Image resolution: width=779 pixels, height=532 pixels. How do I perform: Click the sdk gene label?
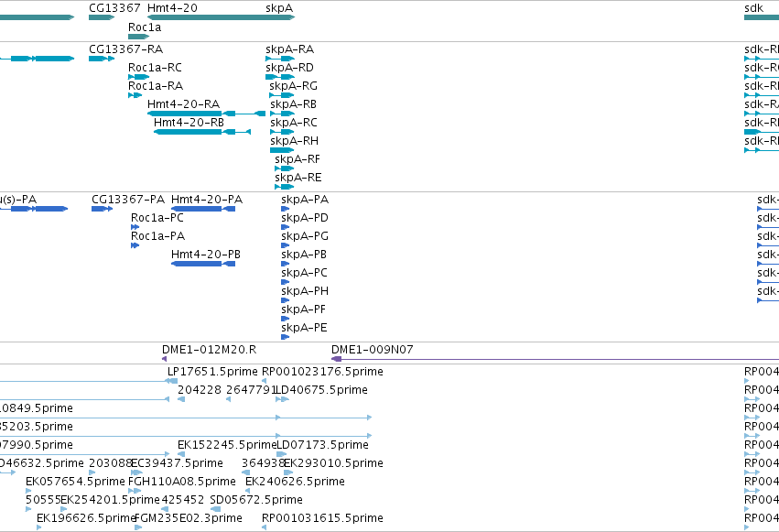(753, 8)
